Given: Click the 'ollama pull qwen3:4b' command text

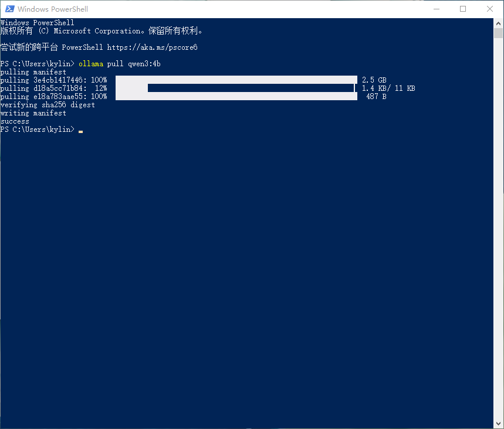Looking at the screenshot, I should pyautogui.click(x=120, y=64).
